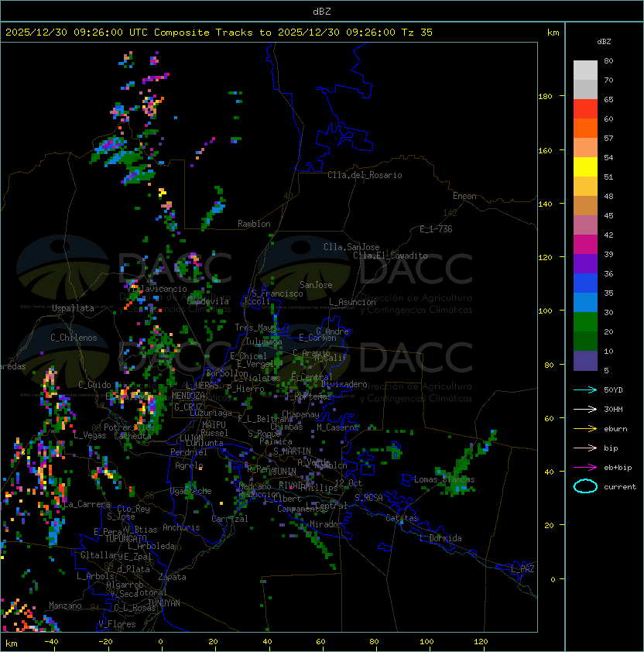Select the light blue legend swatch above 30
The width and height of the screenshot is (644, 652).
click(x=585, y=302)
